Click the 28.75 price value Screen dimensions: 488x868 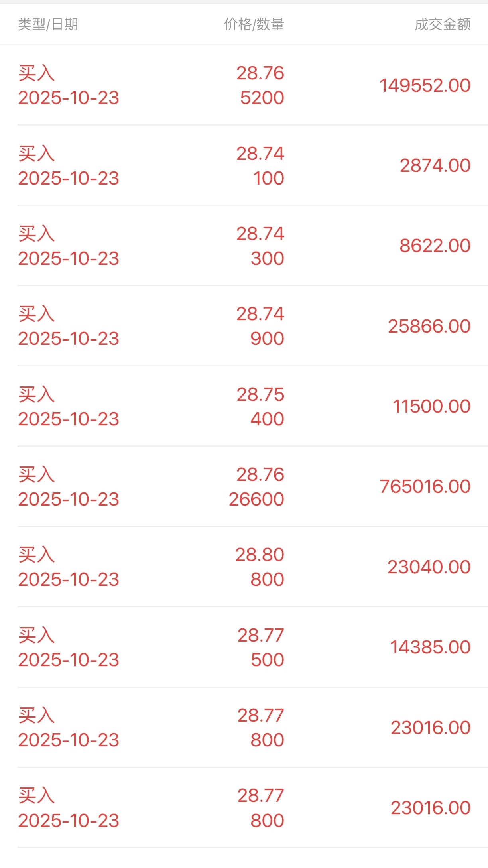coord(260,394)
